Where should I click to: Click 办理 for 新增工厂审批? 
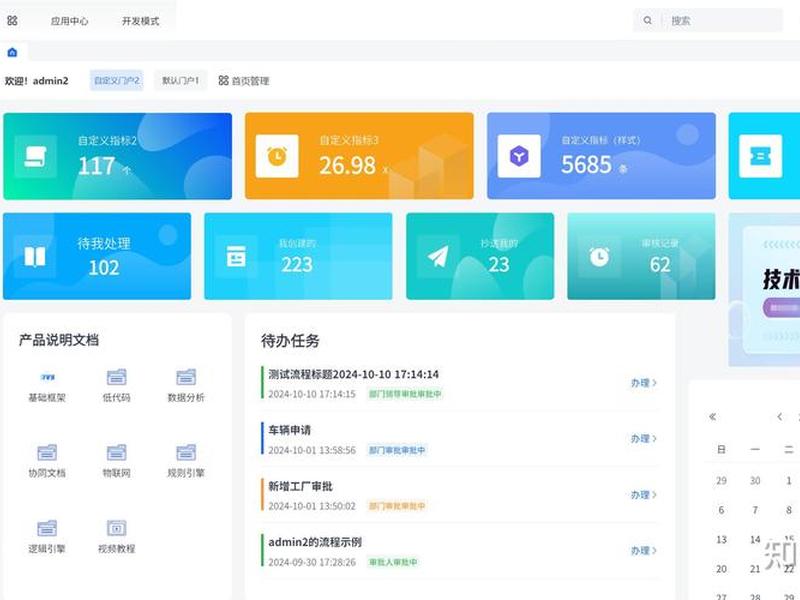point(643,495)
